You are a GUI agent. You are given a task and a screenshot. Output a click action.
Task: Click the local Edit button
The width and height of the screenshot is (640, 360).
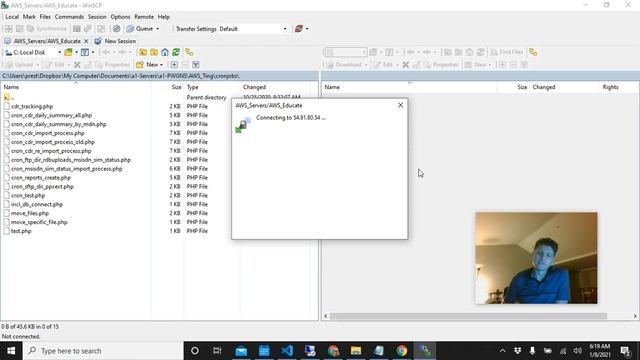(55, 64)
